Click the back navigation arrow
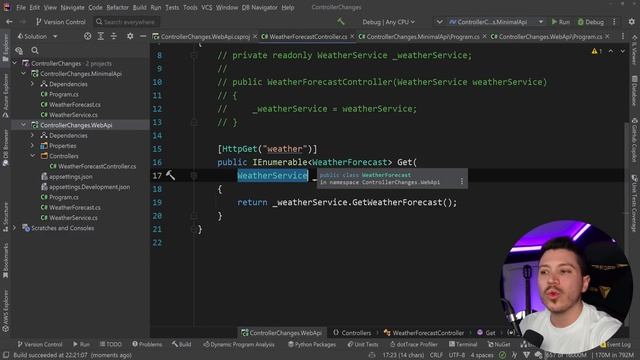 coord(9,22)
